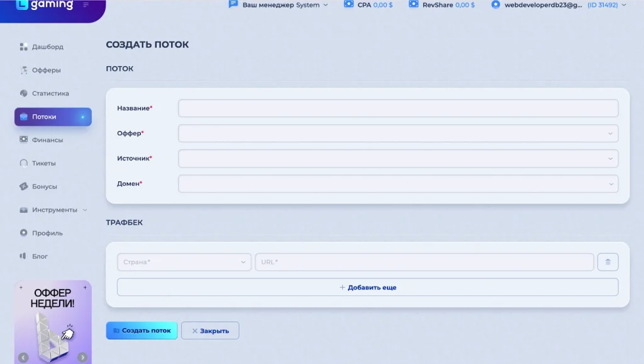The width and height of the screenshot is (644, 364).
Task: Click the user avatar icon in the header
Action: 496,4
